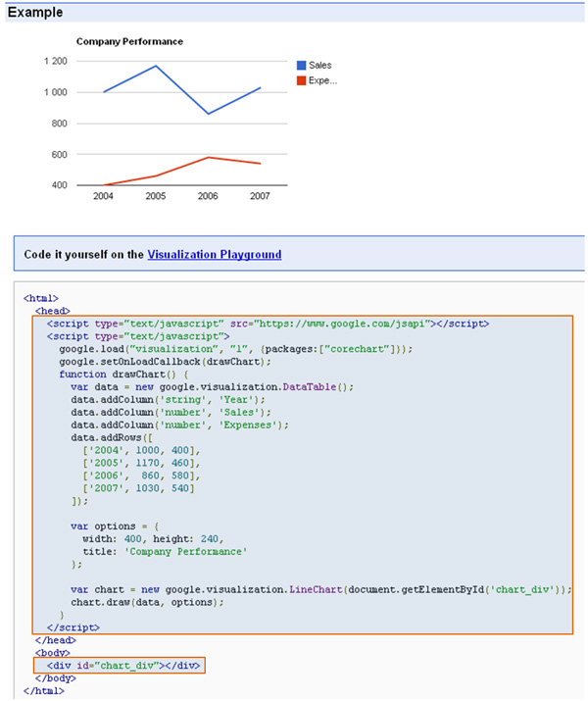Click the 1 000 y-axis label
588x701 pixels.
56,92
